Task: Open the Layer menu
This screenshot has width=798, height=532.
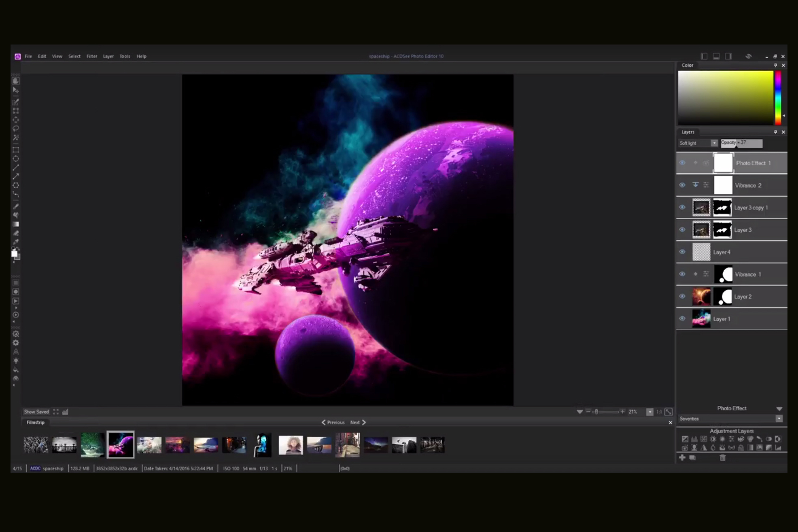Action: (x=108, y=56)
